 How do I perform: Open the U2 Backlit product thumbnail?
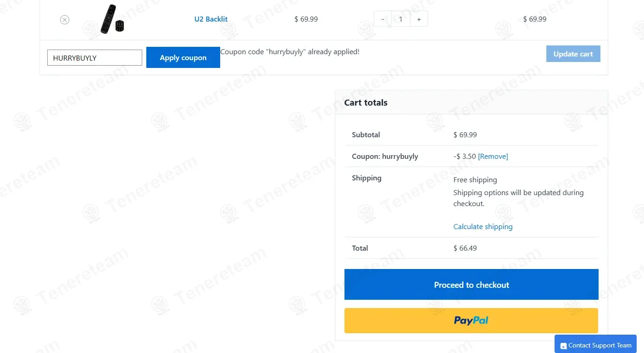[112, 19]
